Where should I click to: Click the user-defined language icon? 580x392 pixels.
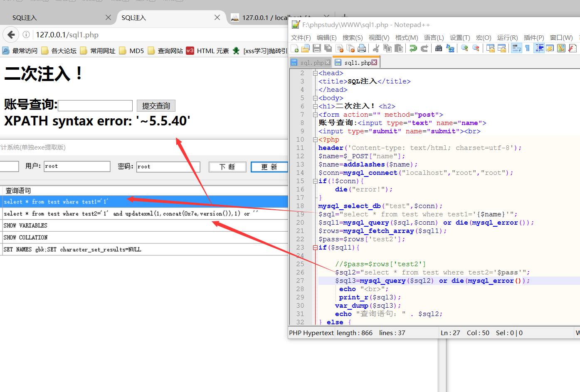pyautogui.click(x=550, y=48)
